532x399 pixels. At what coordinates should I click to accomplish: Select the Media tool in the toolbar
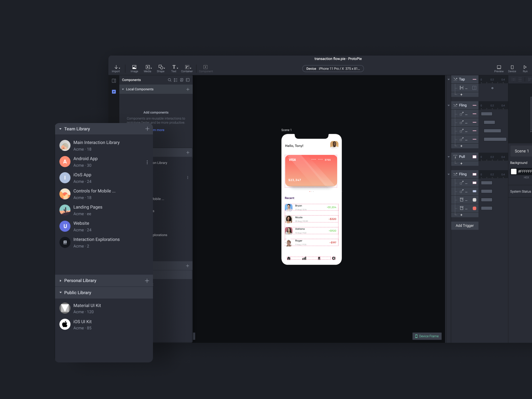tap(148, 68)
